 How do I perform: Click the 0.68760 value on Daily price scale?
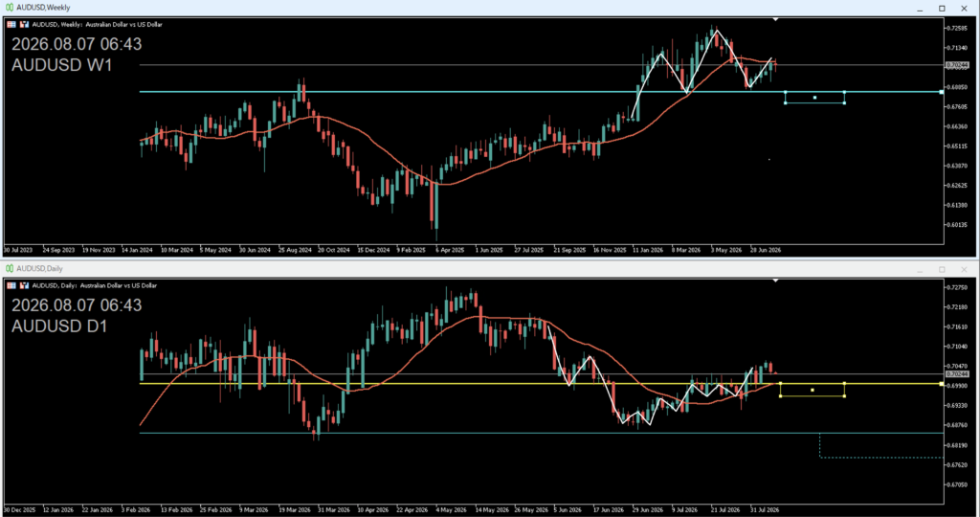(x=958, y=425)
